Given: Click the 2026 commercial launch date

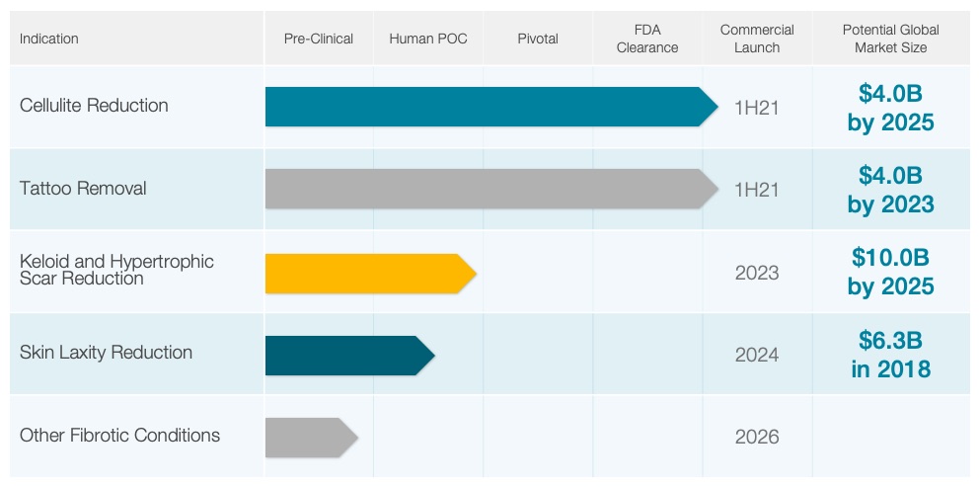Looking at the screenshot, I should click(x=757, y=437).
